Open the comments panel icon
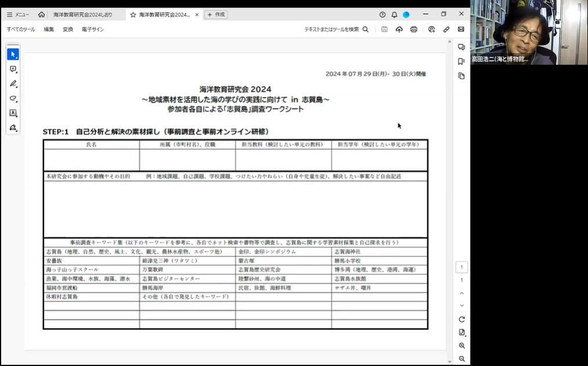The image size is (588, 366). coord(462,47)
